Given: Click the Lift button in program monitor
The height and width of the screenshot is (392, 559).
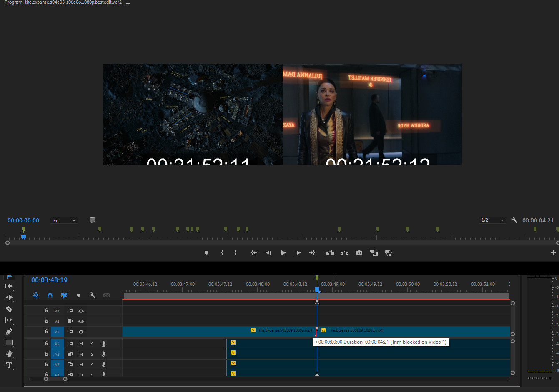Looking at the screenshot, I should [x=330, y=253].
